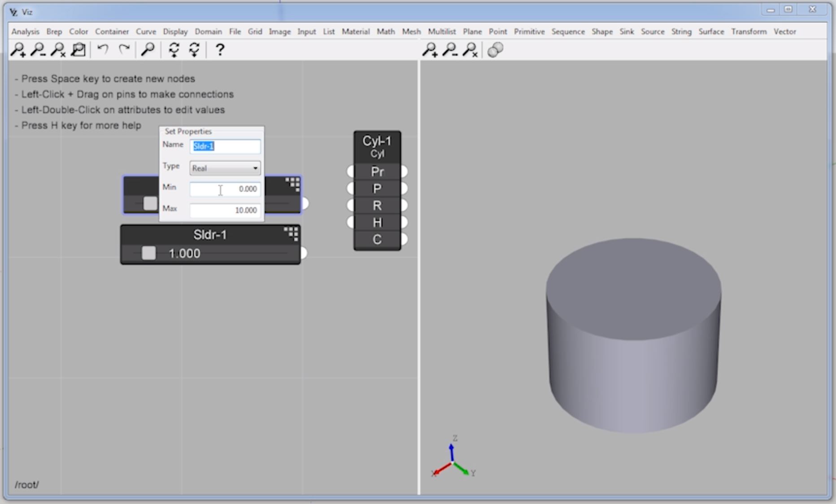Expand the Sldr-1 node options grid
This screenshot has height=504, width=836.
coord(292,234)
